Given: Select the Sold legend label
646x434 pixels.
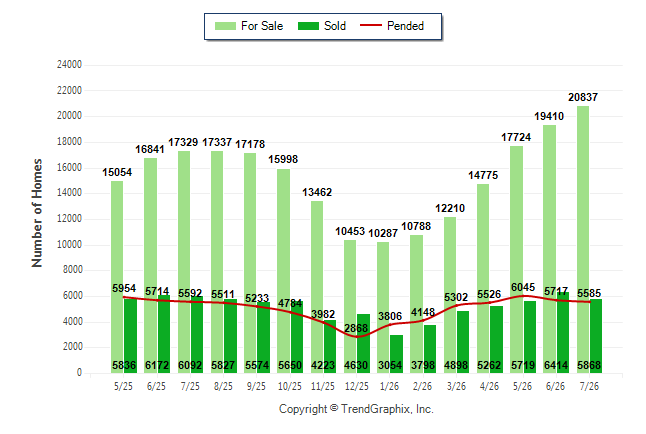Looking at the screenshot, I should point(335,26).
